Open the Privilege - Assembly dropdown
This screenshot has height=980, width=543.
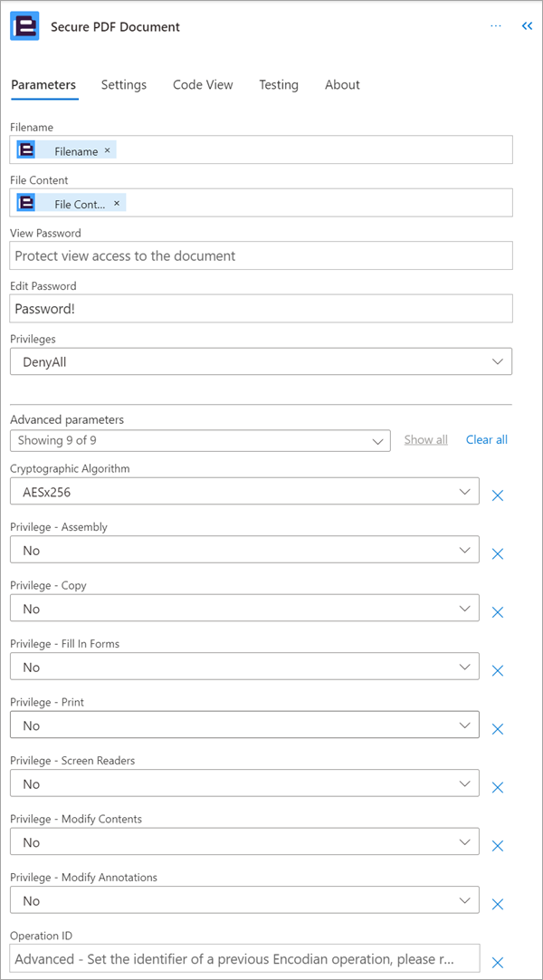(244, 550)
